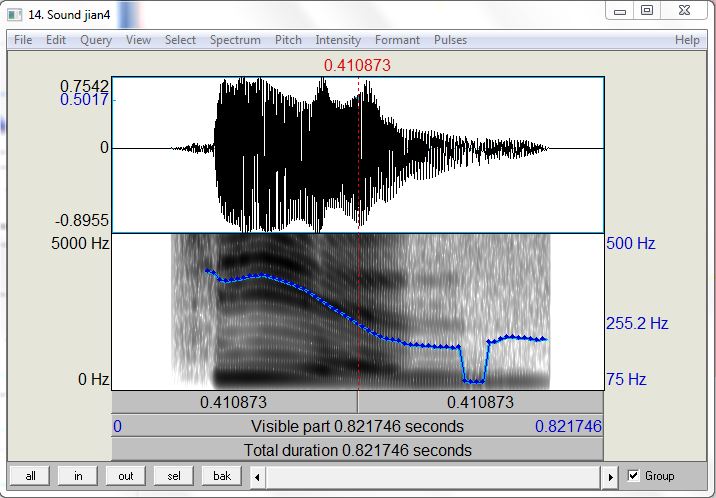Play the left 0.410873 segment bar

[234, 402]
